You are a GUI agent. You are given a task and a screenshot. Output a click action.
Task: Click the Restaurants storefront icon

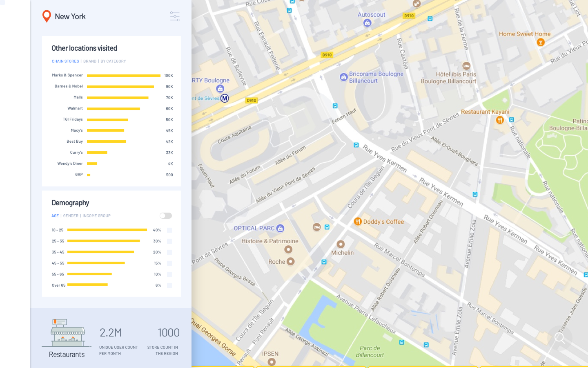[68, 333]
